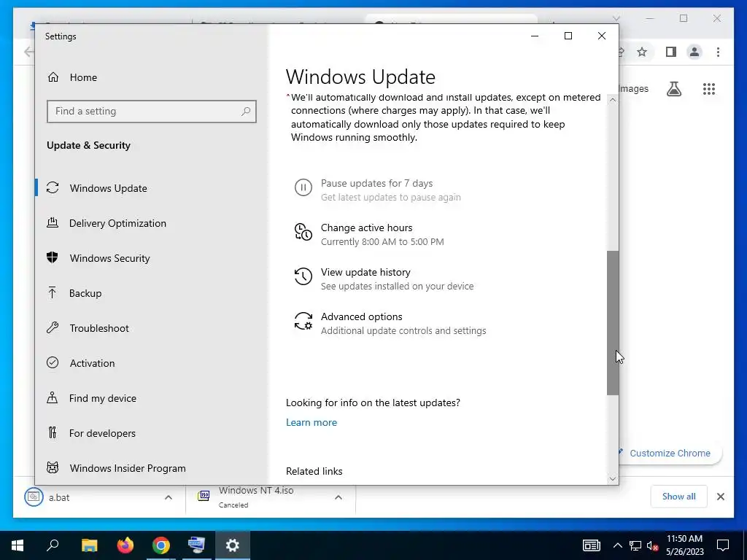Switch to Chrome in the taskbar
Screen dimensions: 747x560
[x=161, y=545]
